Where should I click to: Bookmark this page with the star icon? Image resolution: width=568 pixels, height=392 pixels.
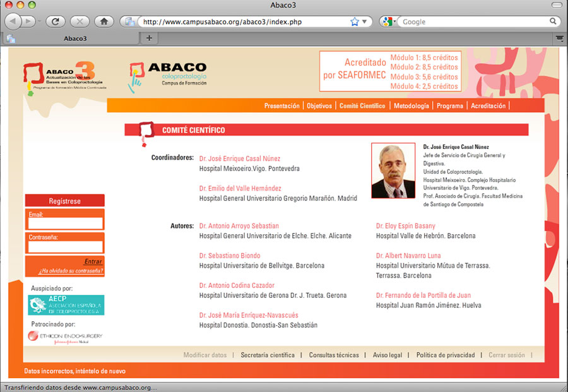354,21
